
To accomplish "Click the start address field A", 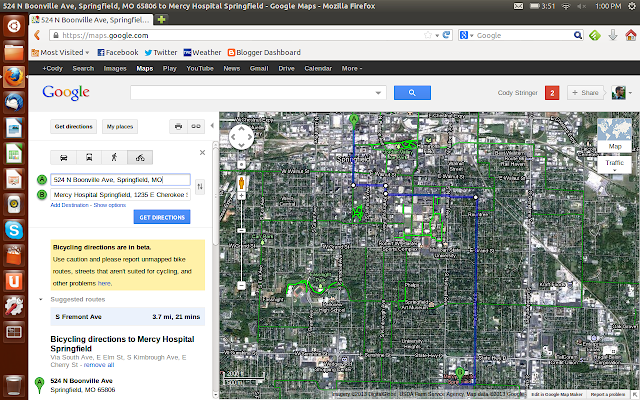I will pyautogui.click(x=120, y=180).
